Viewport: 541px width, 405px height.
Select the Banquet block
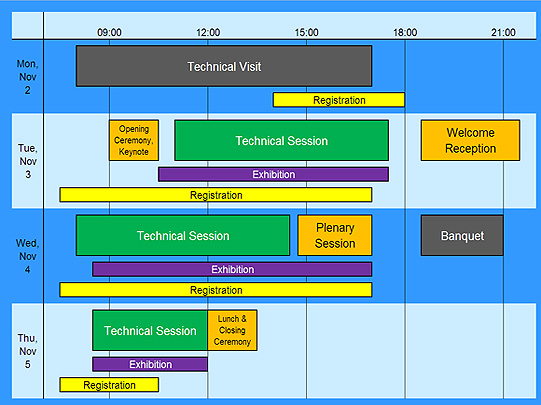point(462,235)
